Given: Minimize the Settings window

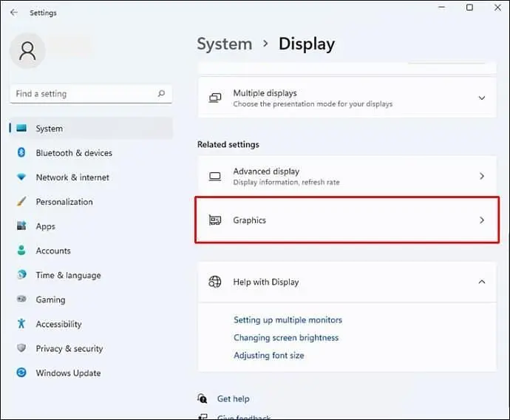Looking at the screenshot, I should [x=442, y=7].
